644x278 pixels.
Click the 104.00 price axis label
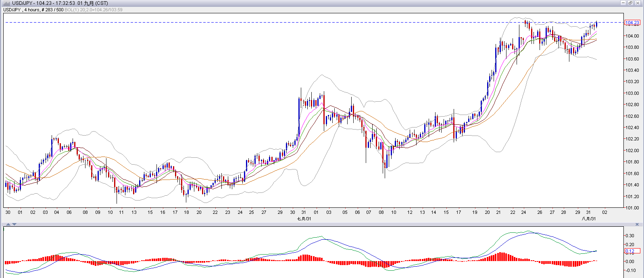click(x=632, y=36)
